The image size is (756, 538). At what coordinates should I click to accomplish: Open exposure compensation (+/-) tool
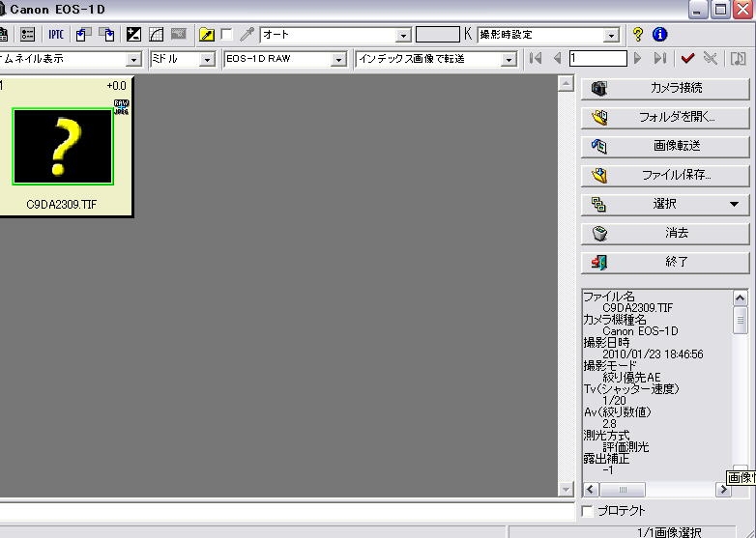point(133,34)
